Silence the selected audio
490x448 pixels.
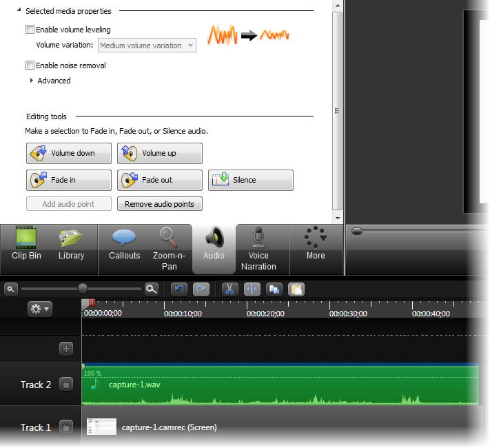point(251,180)
